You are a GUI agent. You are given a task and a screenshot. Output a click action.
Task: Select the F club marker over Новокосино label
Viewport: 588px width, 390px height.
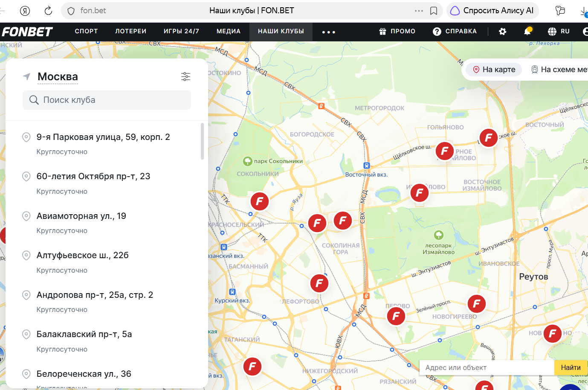(553, 333)
